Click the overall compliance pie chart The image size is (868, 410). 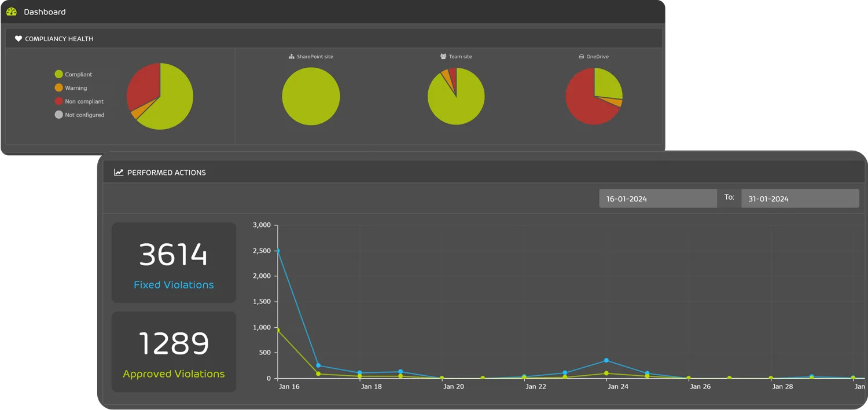[x=160, y=96]
